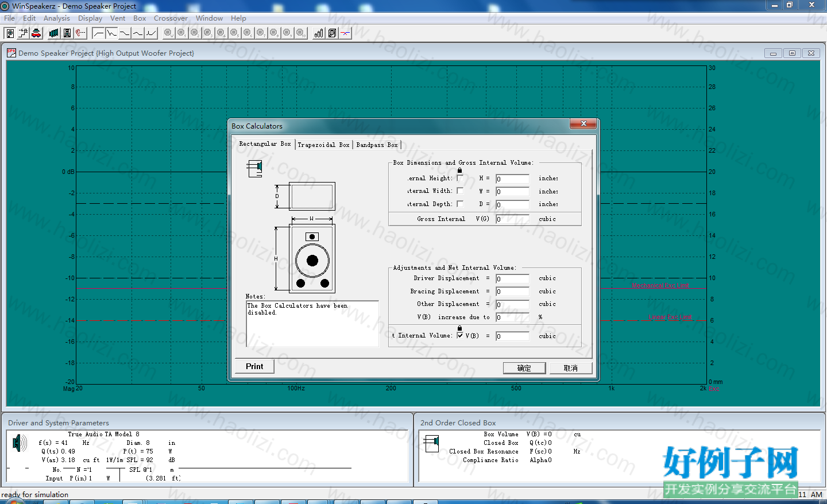
Task: Click the D depth input field
Action: [512, 205]
